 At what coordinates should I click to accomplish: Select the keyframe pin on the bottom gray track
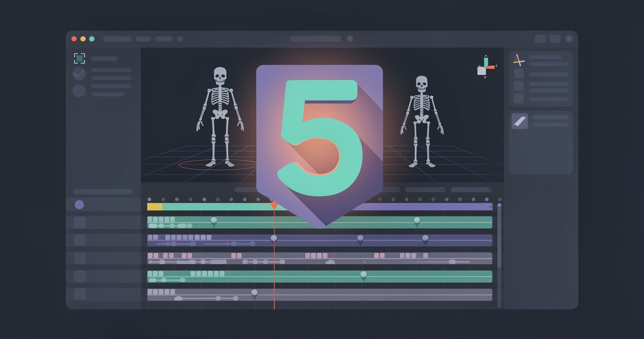click(x=254, y=293)
